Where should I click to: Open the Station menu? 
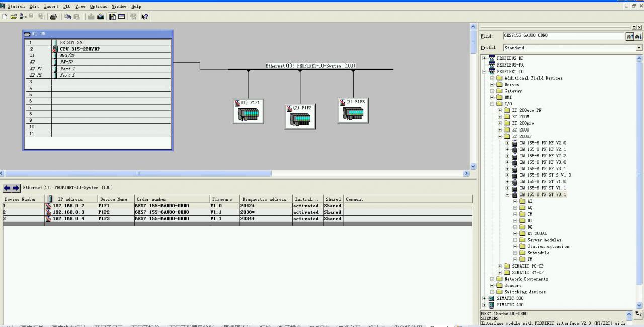(16, 6)
